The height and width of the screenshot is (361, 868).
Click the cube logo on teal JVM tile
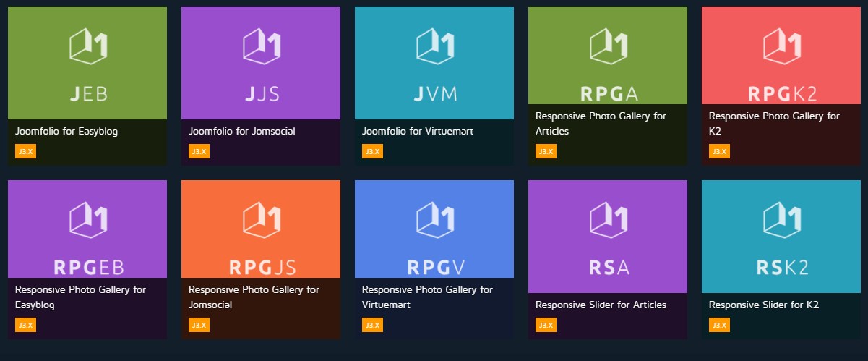click(x=434, y=45)
